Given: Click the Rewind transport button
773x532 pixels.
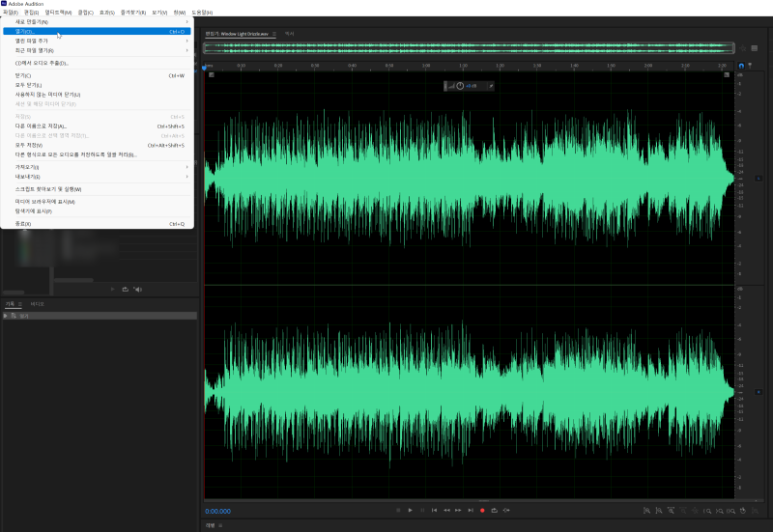Looking at the screenshot, I should (x=446, y=511).
